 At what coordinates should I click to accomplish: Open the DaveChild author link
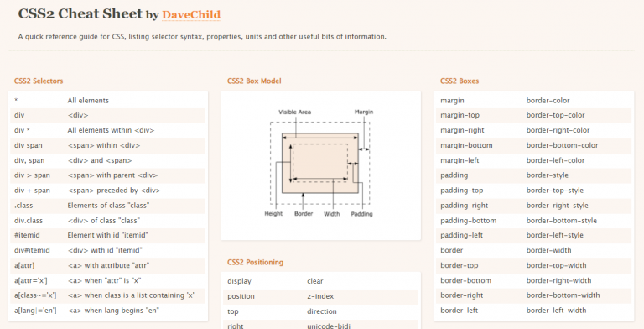coord(191,15)
